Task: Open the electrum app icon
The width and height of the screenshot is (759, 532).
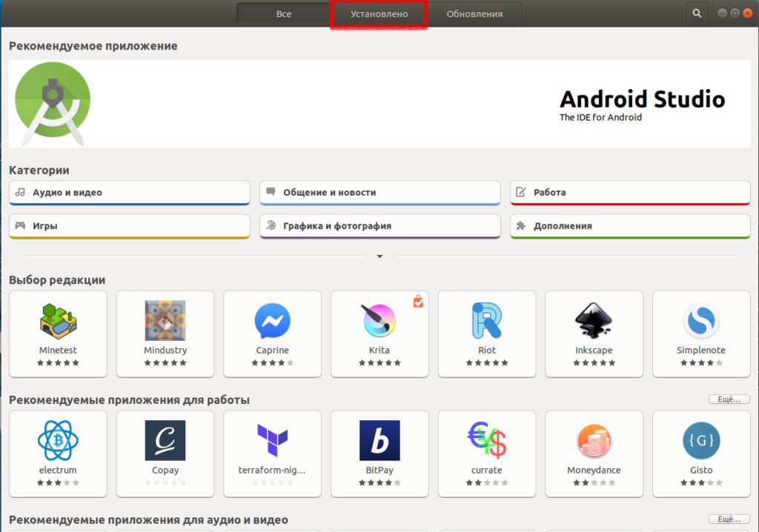Action: point(58,441)
